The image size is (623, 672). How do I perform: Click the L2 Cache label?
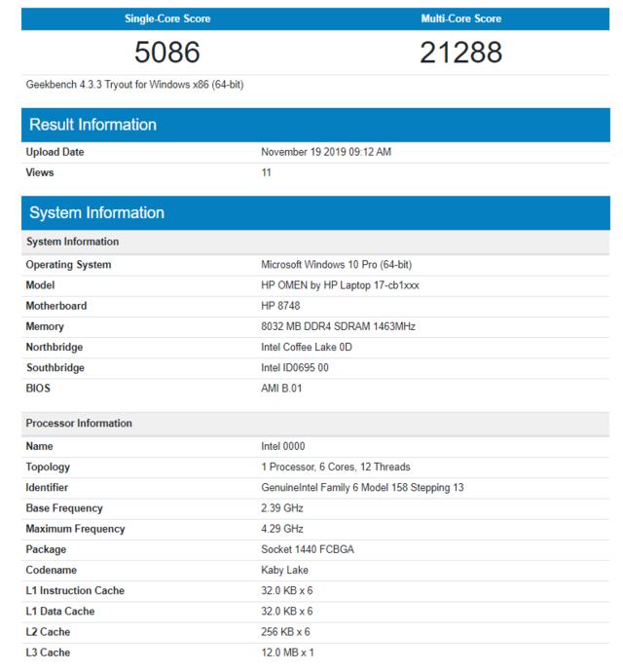tap(48, 631)
